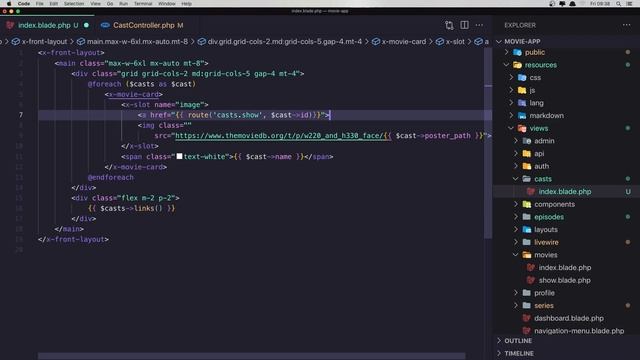The height and width of the screenshot is (360, 640).
Task: Expand the TIMELINE section
Action: 519,353
